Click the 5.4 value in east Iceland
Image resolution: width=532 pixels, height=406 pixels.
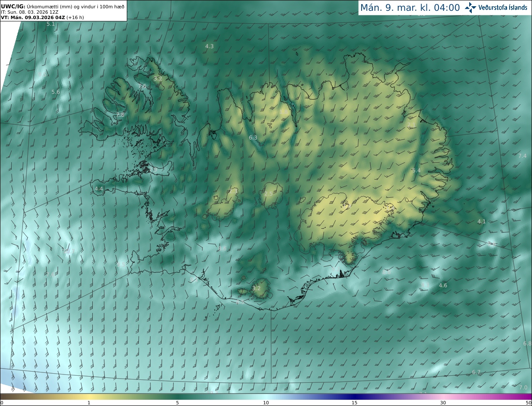coord(416,171)
